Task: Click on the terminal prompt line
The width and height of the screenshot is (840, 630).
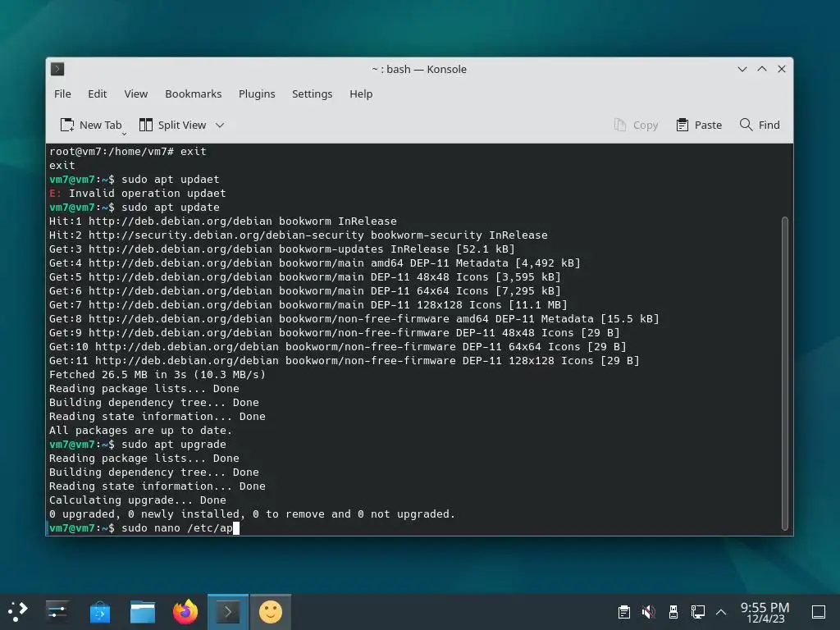Action: 144,528
